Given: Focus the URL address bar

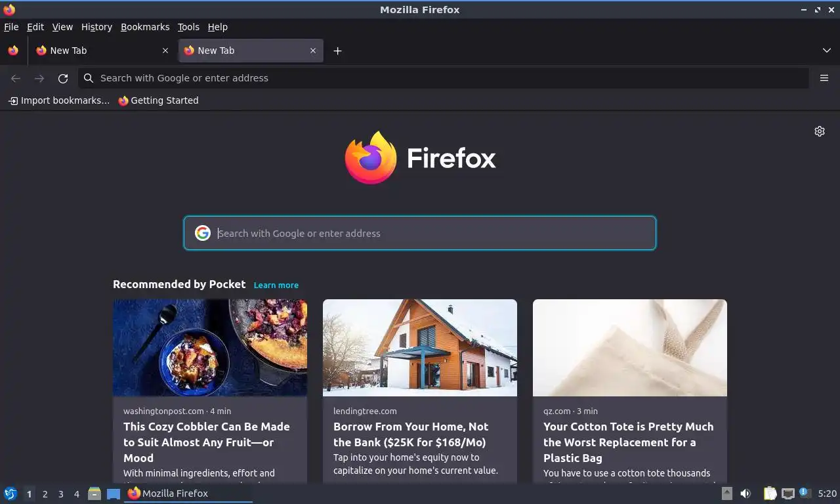Looking at the screenshot, I should click(444, 78).
